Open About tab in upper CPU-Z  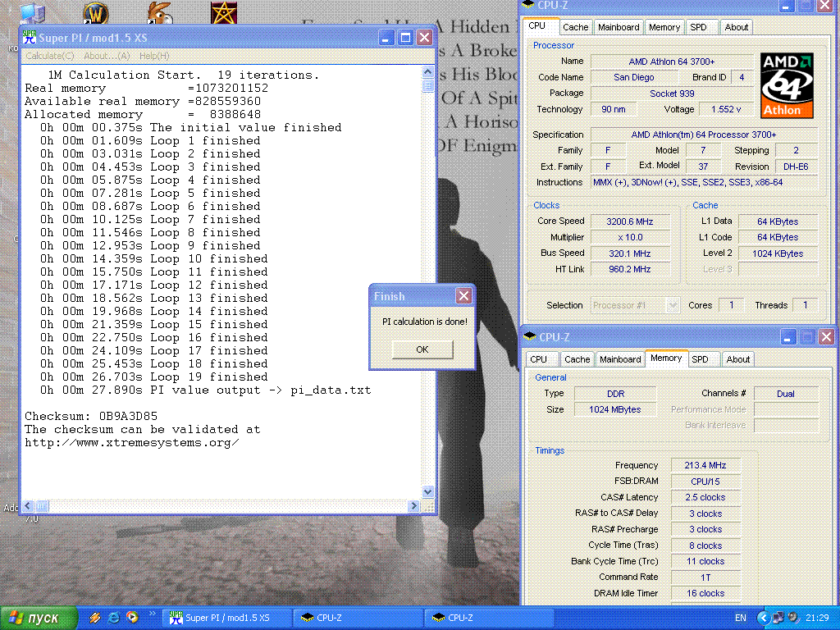click(x=736, y=27)
